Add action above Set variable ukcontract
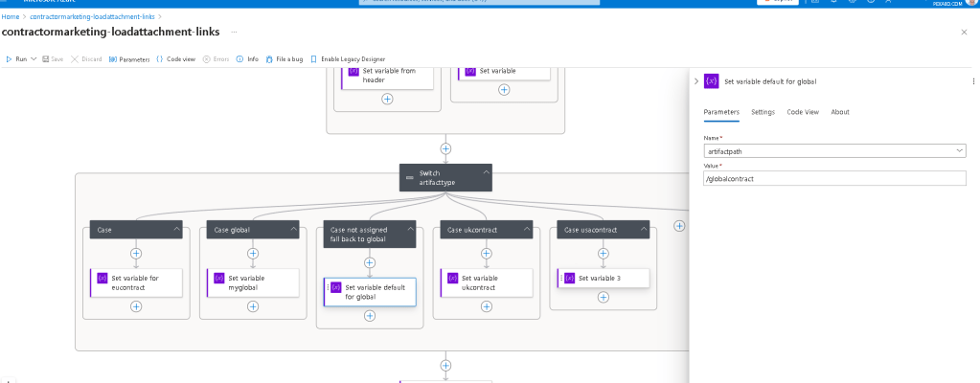Viewport: 980px width, 383px height. point(487,254)
